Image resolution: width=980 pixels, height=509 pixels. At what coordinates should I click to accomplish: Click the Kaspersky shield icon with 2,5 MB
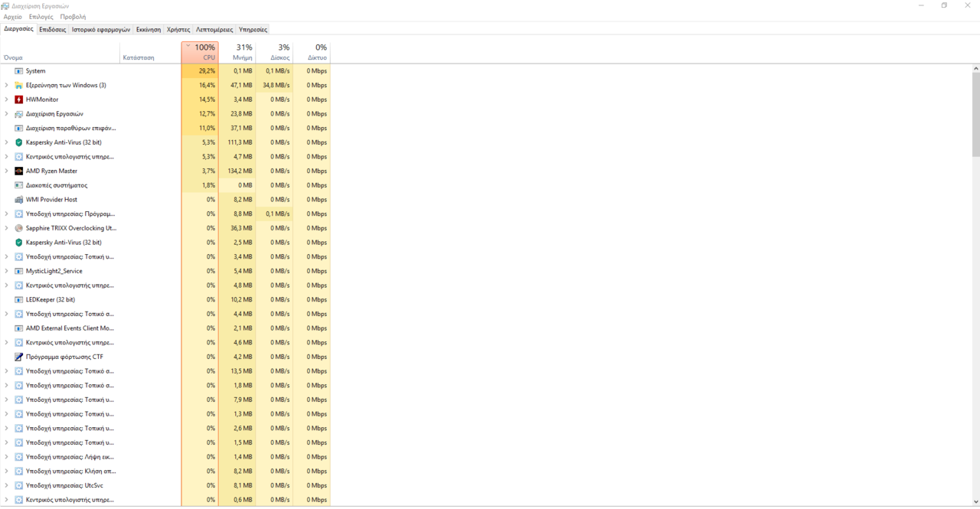(19, 243)
